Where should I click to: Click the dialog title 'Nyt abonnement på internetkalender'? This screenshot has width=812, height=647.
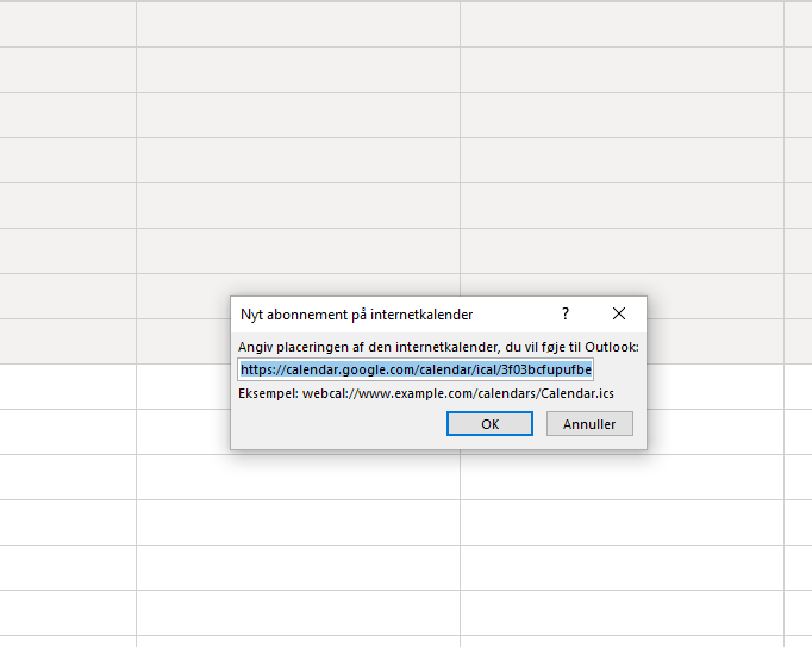357,315
